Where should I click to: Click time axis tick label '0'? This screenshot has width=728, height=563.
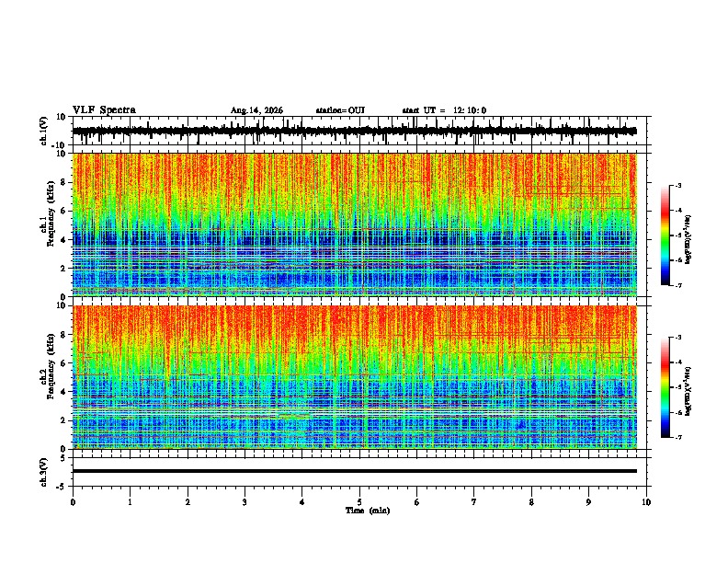pos(73,502)
